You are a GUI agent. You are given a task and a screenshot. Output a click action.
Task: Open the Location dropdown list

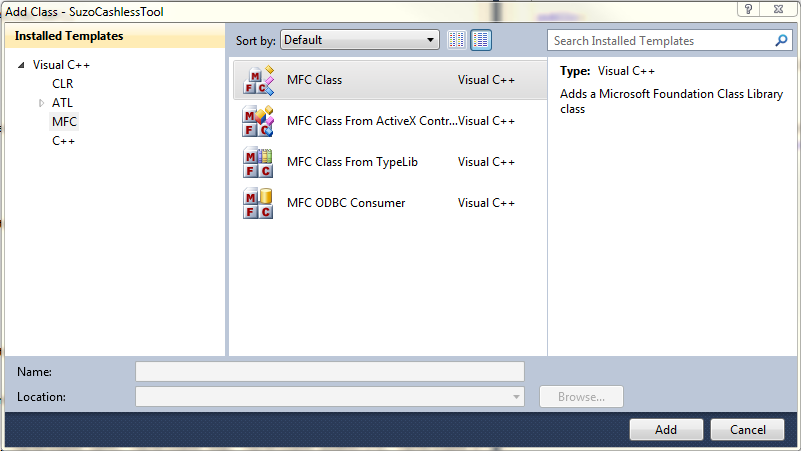[x=516, y=397]
